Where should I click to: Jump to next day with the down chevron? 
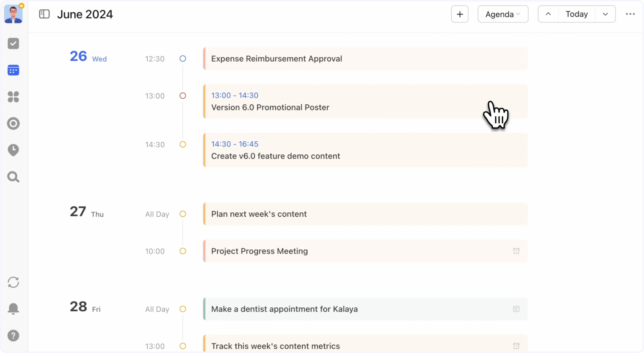(x=605, y=14)
